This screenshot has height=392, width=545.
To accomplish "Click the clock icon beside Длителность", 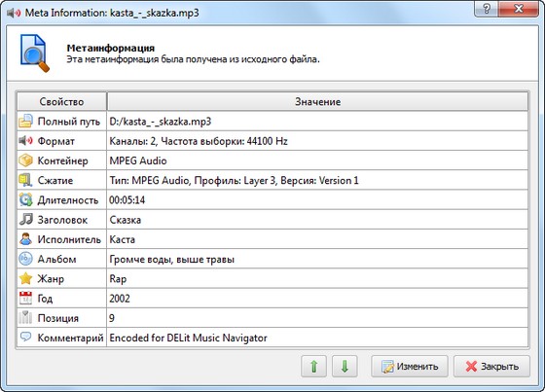I will point(25,199).
